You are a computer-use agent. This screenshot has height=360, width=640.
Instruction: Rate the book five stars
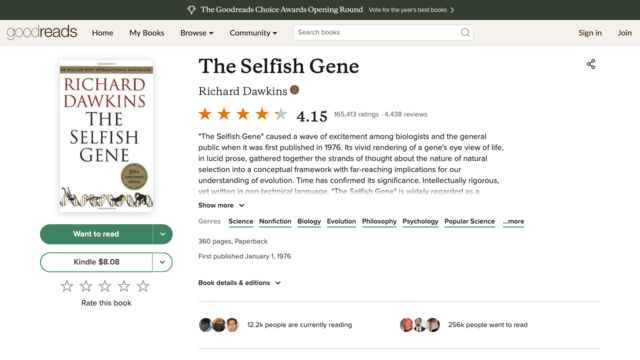143,286
